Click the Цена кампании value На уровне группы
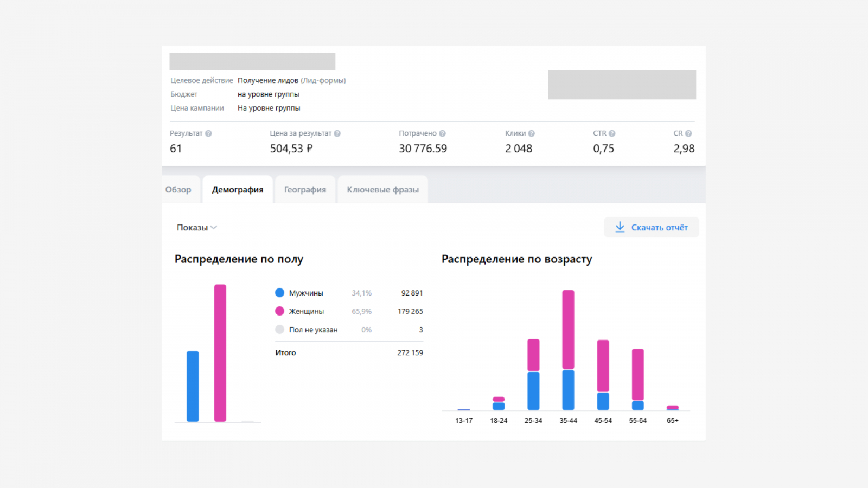This screenshot has height=488, width=868. pyautogui.click(x=269, y=108)
